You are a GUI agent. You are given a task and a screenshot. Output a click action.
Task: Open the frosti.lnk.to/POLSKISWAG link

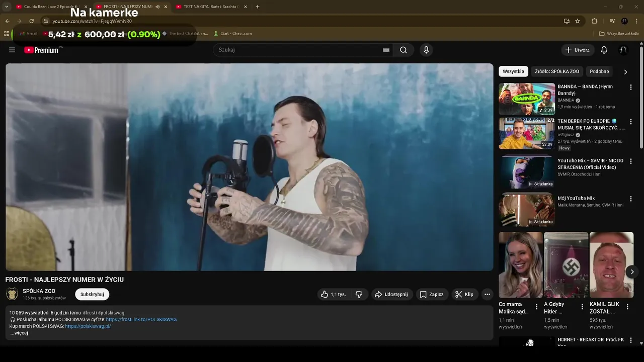point(141,319)
